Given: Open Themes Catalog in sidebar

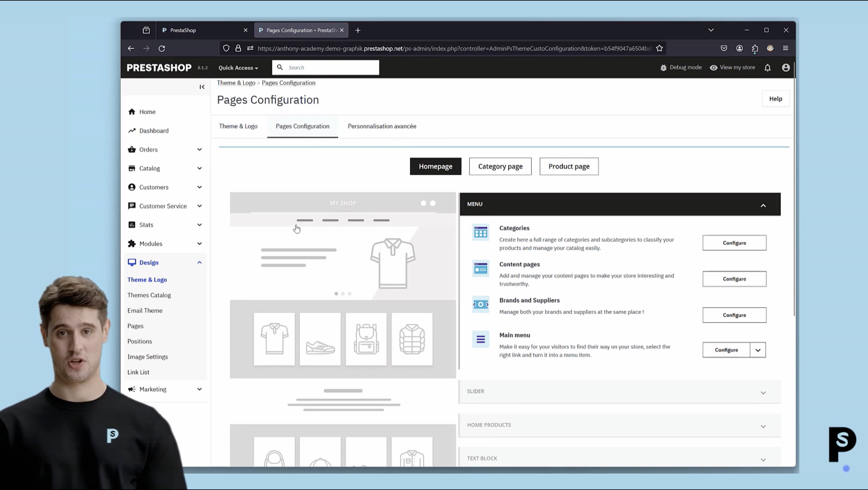Looking at the screenshot, I should 149,295.
